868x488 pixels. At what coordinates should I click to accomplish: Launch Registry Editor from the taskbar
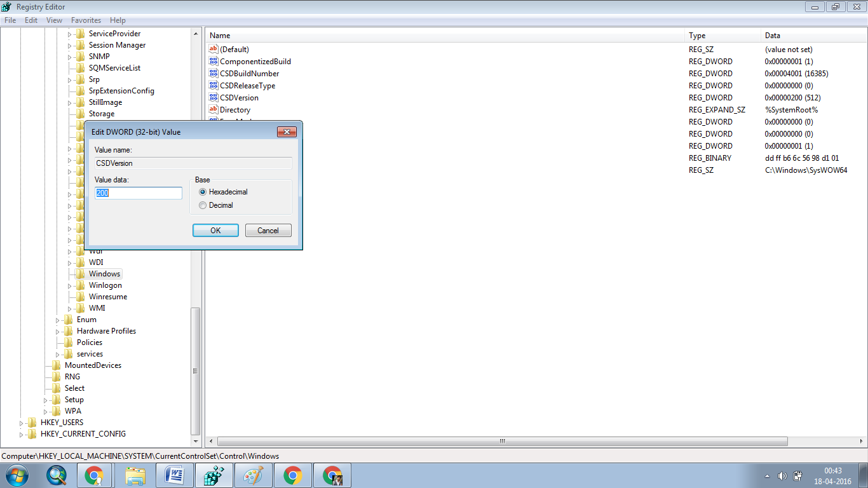[214, 475]
